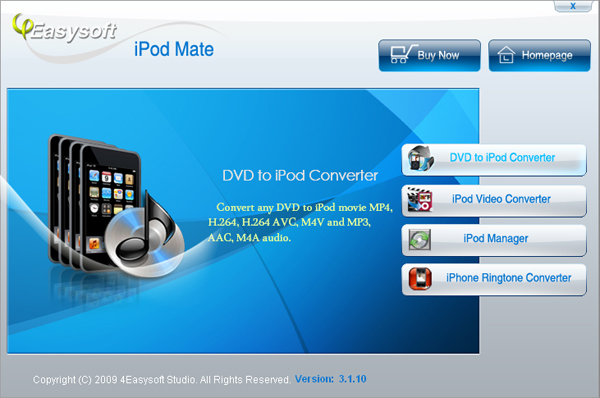Click the 'DVD to iPod Converter' banner heading
This screenshot has width=600, height=398.
click(300, 175)
